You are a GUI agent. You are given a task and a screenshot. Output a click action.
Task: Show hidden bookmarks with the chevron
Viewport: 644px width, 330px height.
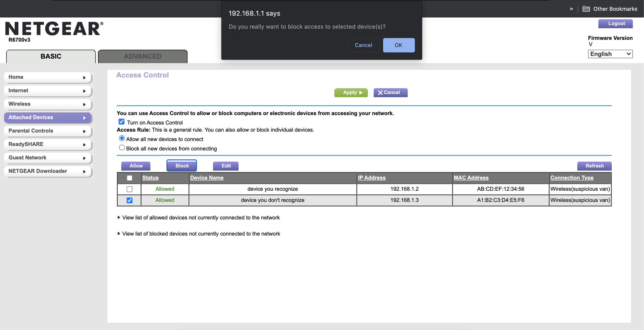pyautogui.click(x=571, y=9)
